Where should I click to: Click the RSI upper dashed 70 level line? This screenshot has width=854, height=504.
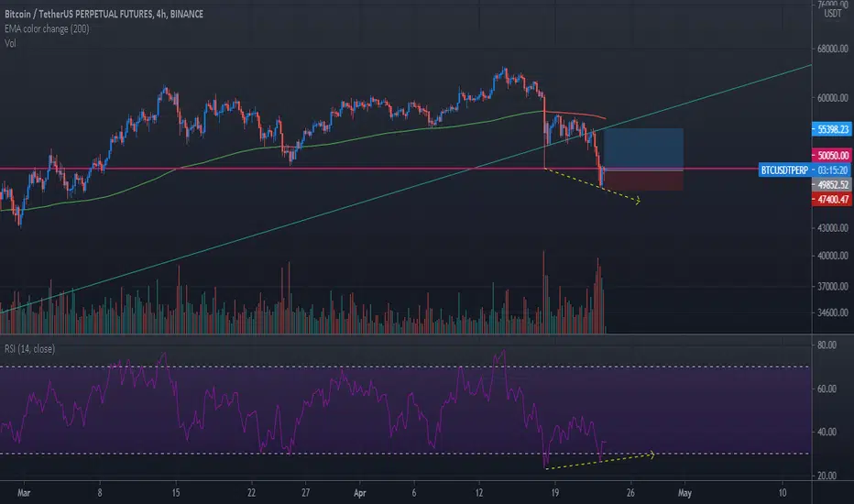pos(404,367)
